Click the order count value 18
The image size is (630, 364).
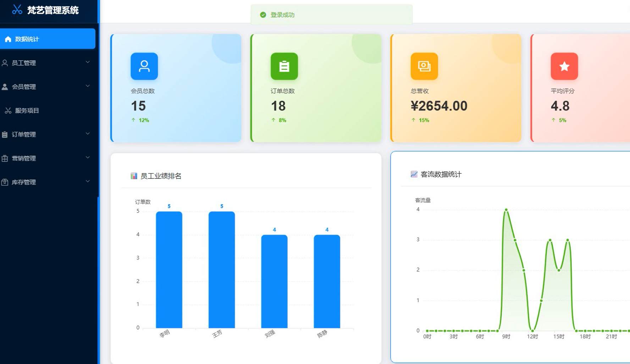[278, 106]
